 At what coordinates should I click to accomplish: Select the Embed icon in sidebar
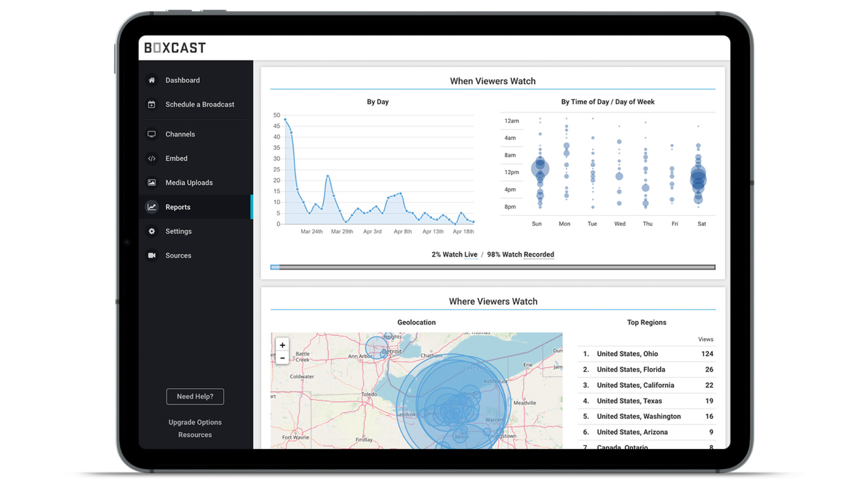click(x=151, y=158)
